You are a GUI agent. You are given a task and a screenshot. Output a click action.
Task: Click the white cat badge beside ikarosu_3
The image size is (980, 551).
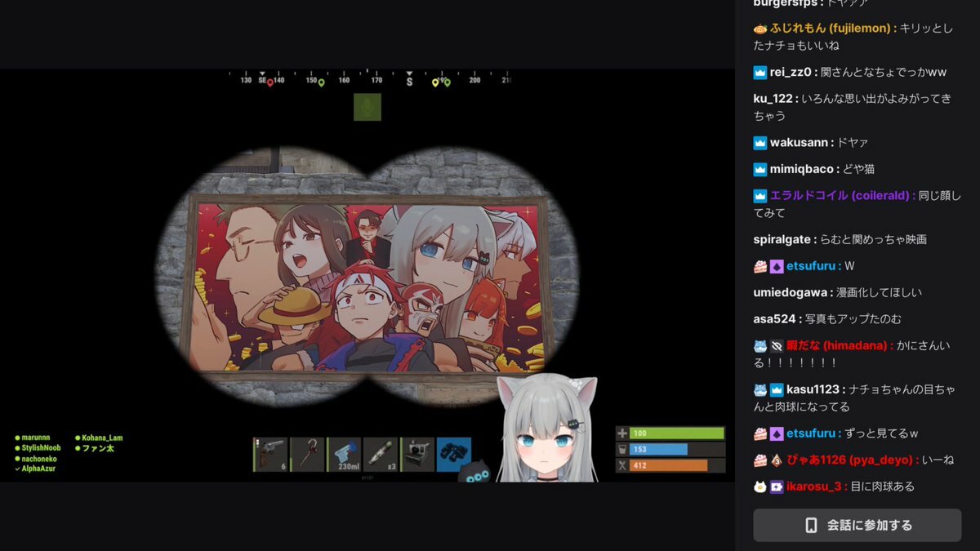[760, 487]
